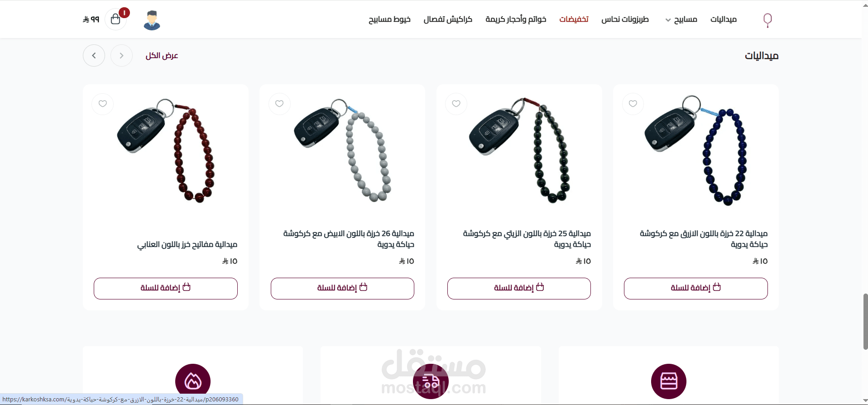This screenshot has height=405, width=868.
Task: Open the ميداليات menu item
Action: pos(724,19)
